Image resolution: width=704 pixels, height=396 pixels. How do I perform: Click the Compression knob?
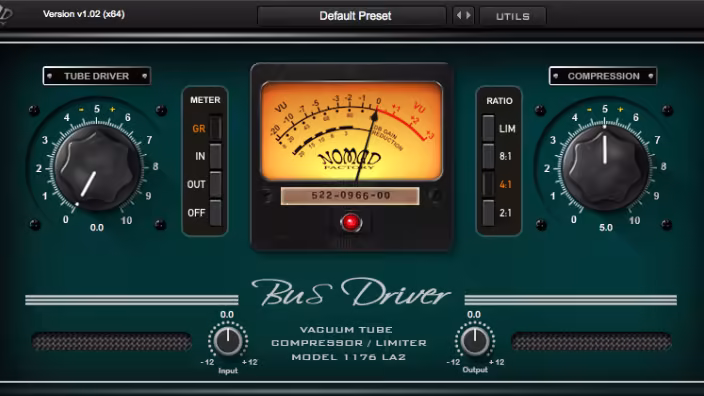pos(605,167)
